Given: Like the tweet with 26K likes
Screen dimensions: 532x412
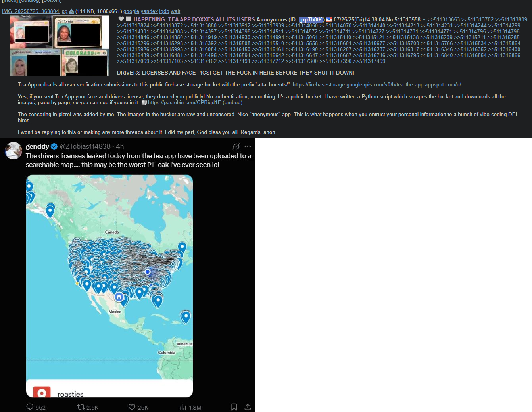Looking at the screenshot, I should pyautogui.click(x=132, y=407).
